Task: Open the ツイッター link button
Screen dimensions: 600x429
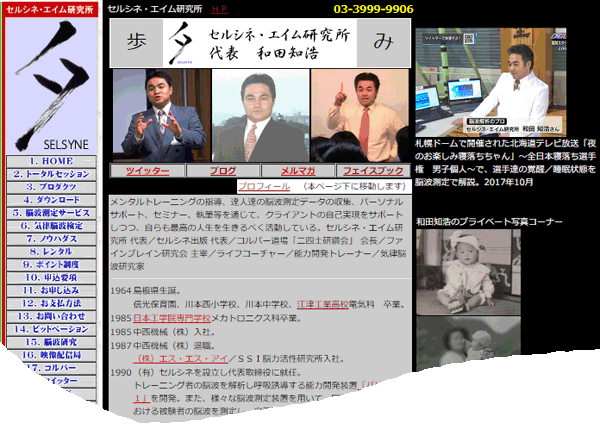Action: (147, 171)
